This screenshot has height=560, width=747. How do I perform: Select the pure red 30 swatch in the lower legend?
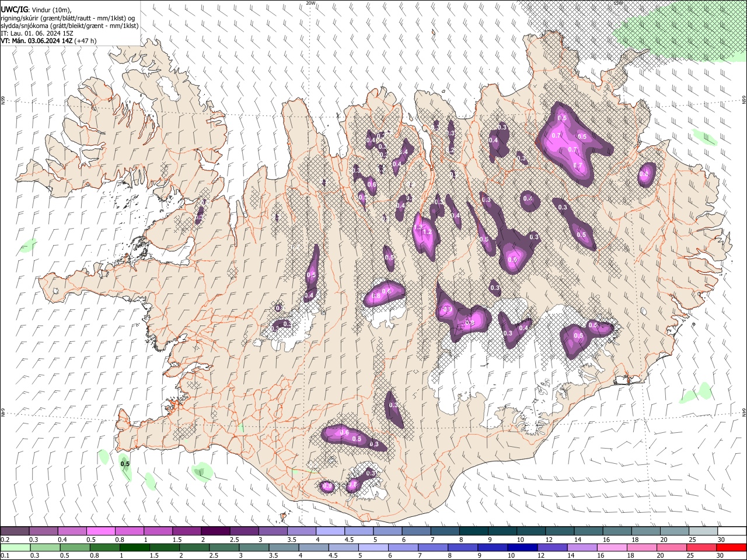tap(732, 547)
